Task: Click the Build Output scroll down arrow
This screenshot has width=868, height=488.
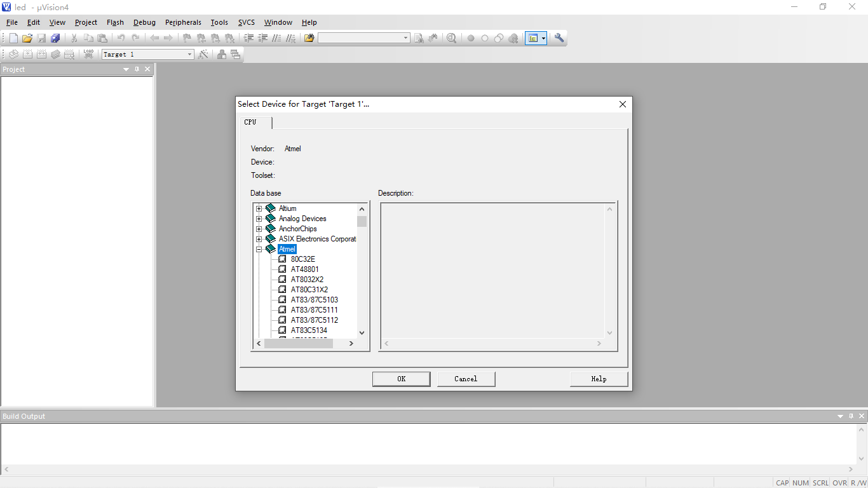Action: [x=862, y=458]
